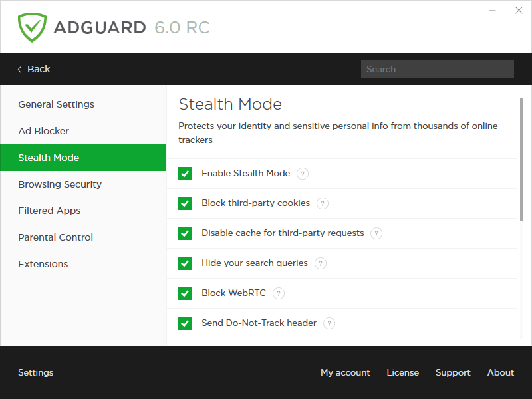Open Browsing Security section
This screenshot has width=532, height=399.
tap(83, 184)
